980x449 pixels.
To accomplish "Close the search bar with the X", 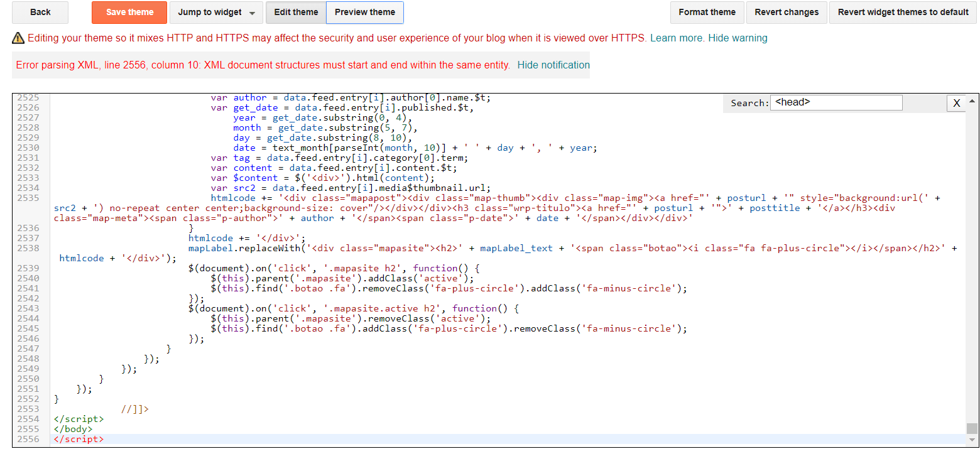I will [956, 103].
